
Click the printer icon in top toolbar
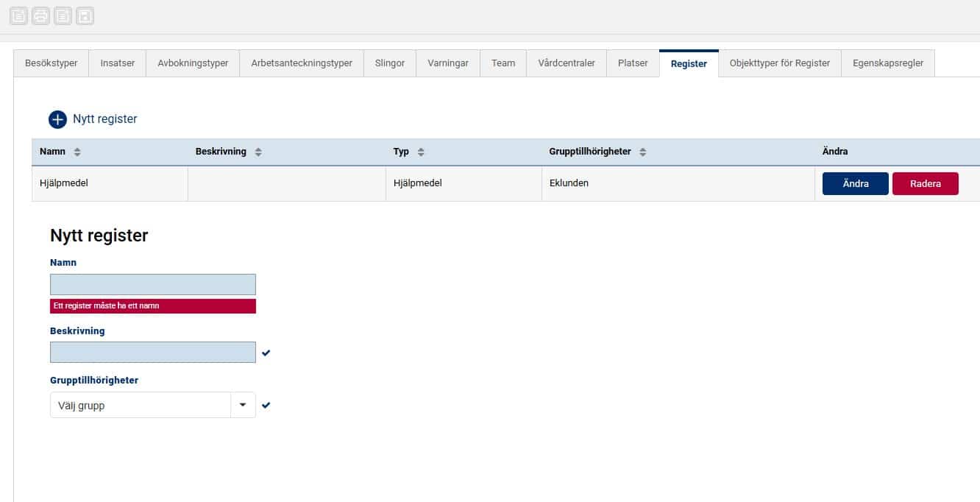[40, 15]
